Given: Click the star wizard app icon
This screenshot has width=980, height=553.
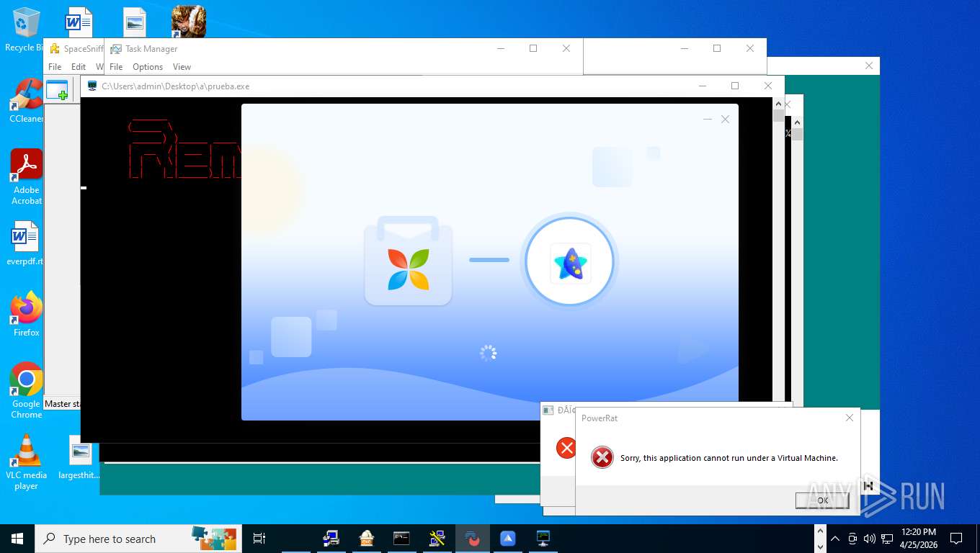Looking at the screenshot, I should click(x=570, y=263).
